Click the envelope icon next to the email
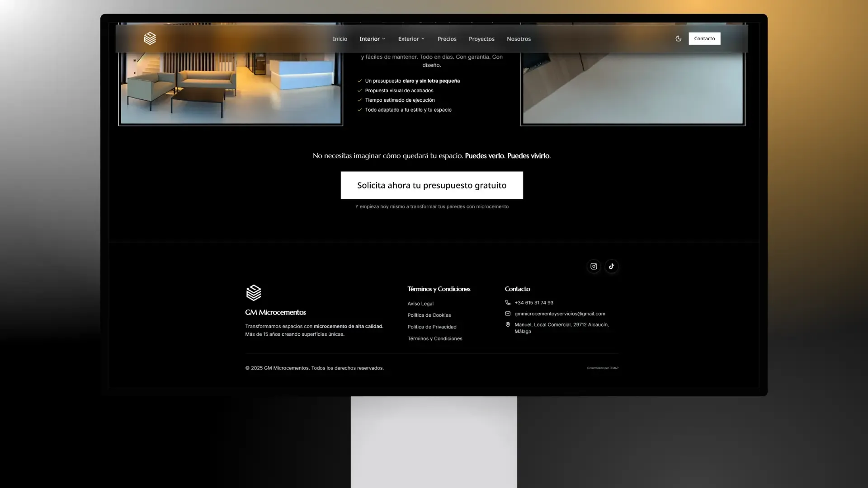This screenshot has height=488, width=868. (x=508, y=313)
